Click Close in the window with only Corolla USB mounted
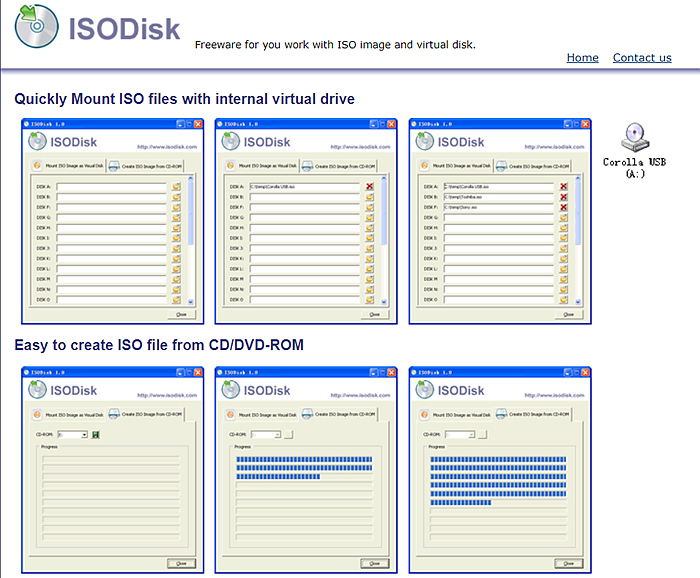This screenshot has height=578, width=700. pos(375,314)
